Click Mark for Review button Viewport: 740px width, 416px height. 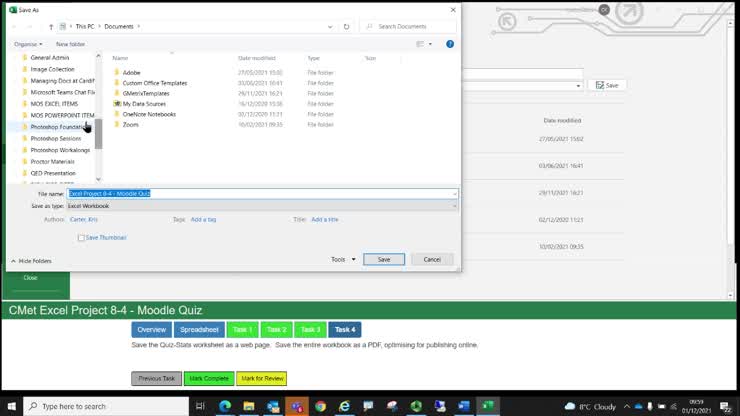[262, 379]
